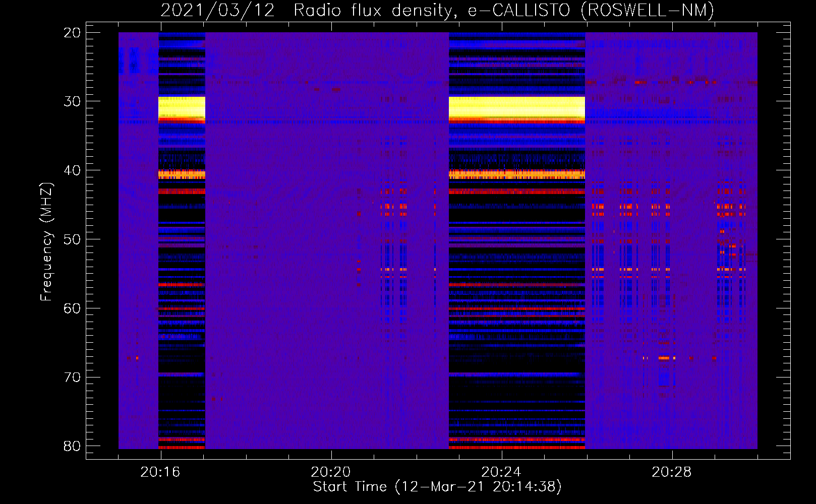Click the 30 frequency tick label
The image size is (816, 504).
72,101
